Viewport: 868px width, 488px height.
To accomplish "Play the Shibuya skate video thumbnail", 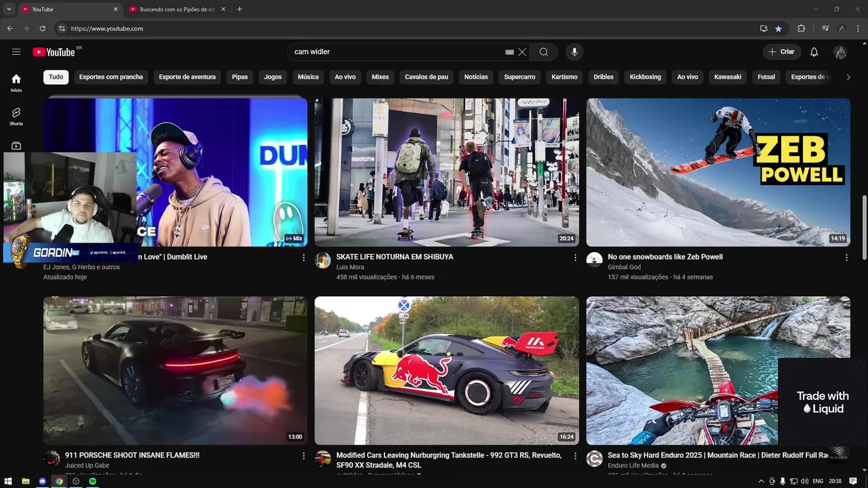I will (x=447, y=172).
